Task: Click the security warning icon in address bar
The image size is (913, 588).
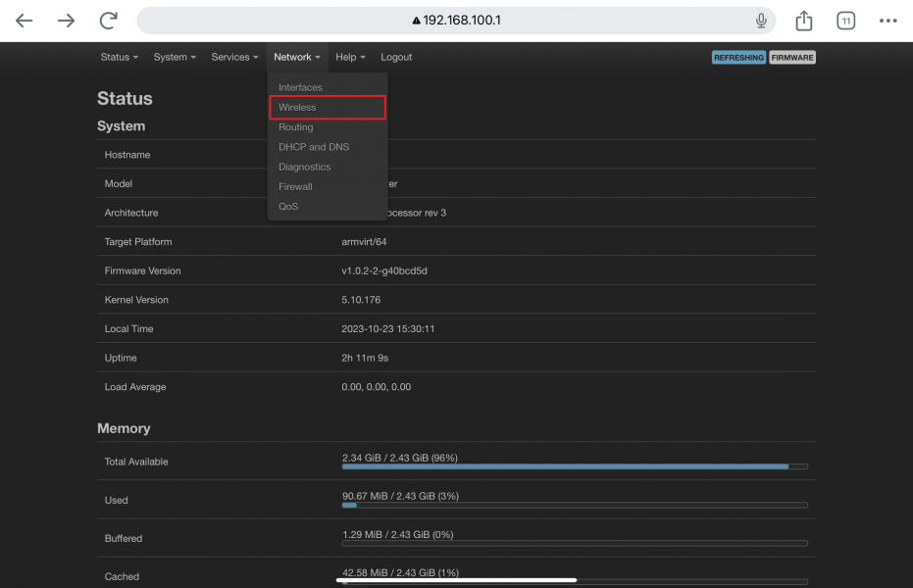Action: [415, 19]
